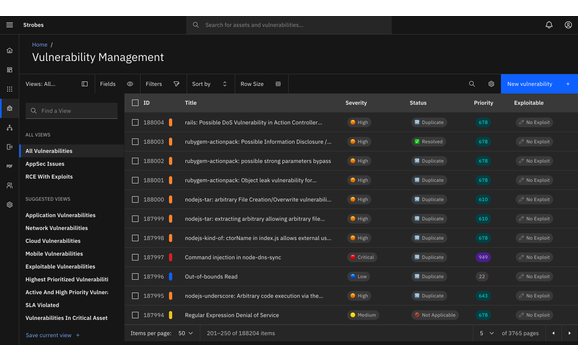Click the Not Applicable status for 187994

(x=435, y=315)
